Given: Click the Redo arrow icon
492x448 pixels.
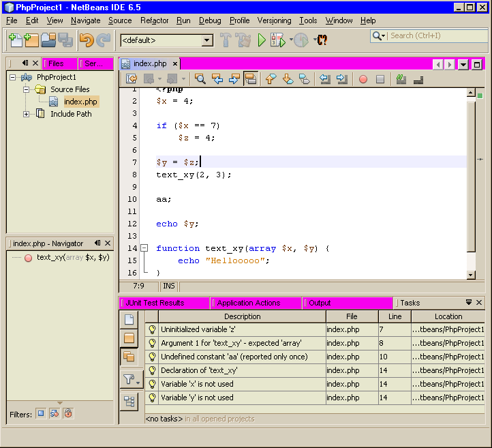Looking at the screenshot, I should click(x=104, y=40).
